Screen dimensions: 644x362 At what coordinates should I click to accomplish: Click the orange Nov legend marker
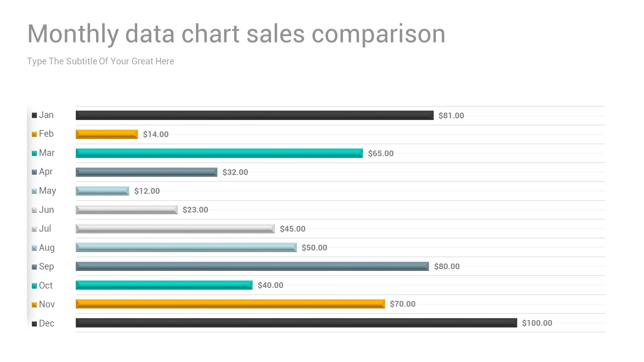34,305
